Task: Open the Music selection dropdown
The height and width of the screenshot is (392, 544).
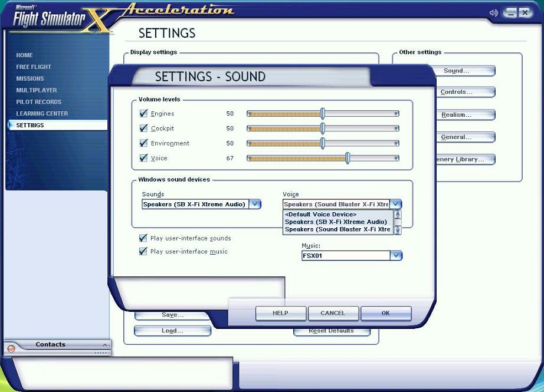Action: point(396,256)
